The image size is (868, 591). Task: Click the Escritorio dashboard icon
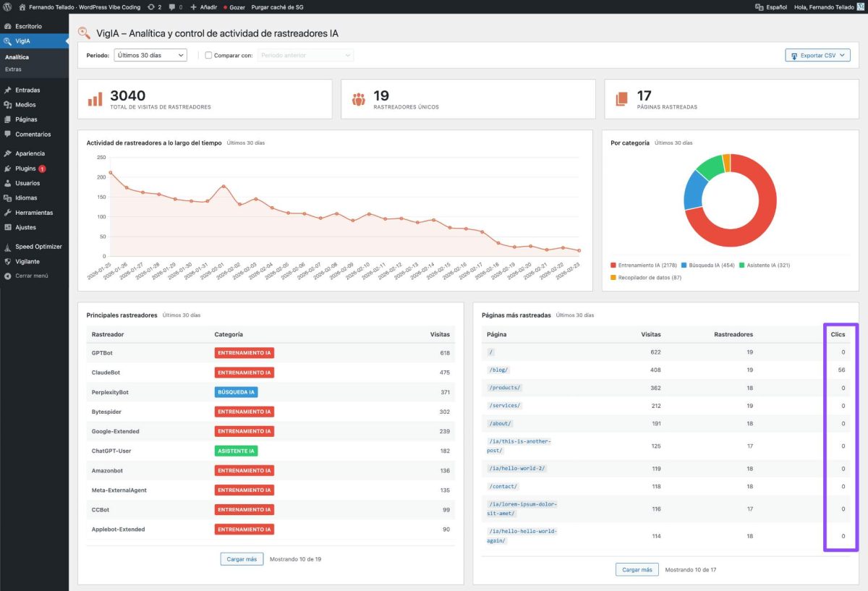click(8, 26)
